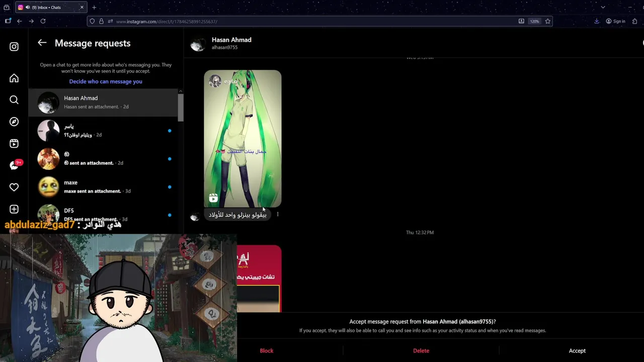The height and width of the screenshot is (362, 644).
Task: Open the Explore compass icon
Action: pos(14,122)
